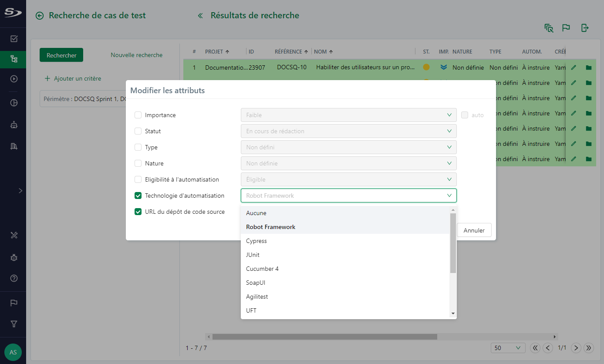
Task: Select Cypress from the technology list
Action: tap(256, 241)
